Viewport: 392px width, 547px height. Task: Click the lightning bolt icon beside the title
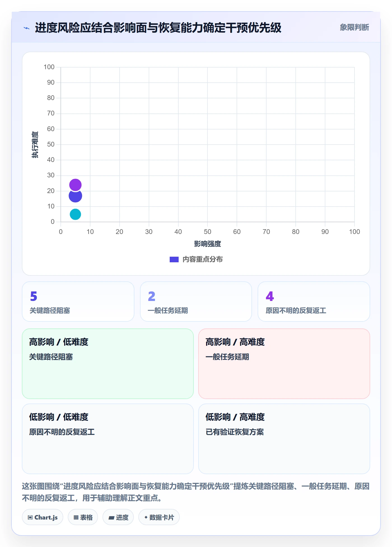point(27,28)
